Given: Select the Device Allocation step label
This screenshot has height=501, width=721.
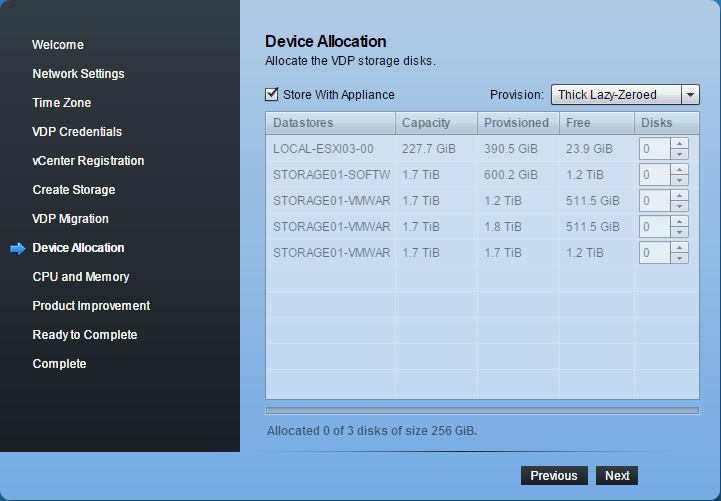Looking at the screenshot, I should pos(78,248).
